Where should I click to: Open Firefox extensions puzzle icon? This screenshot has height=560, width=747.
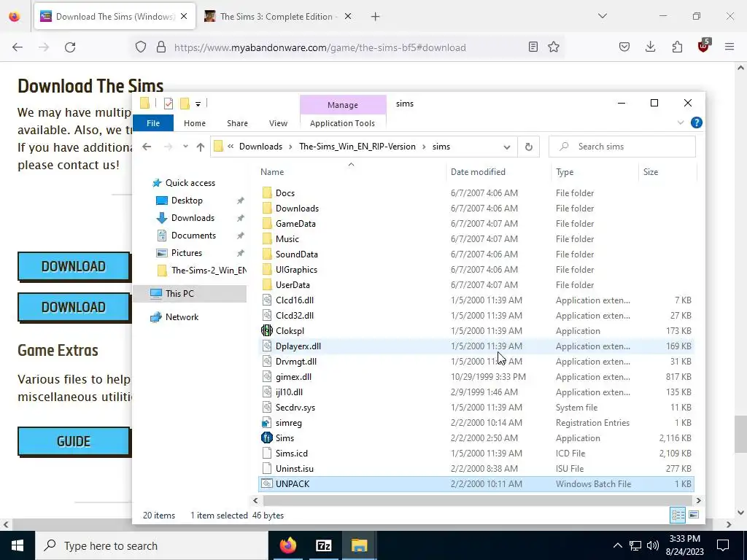coord(677,47)
